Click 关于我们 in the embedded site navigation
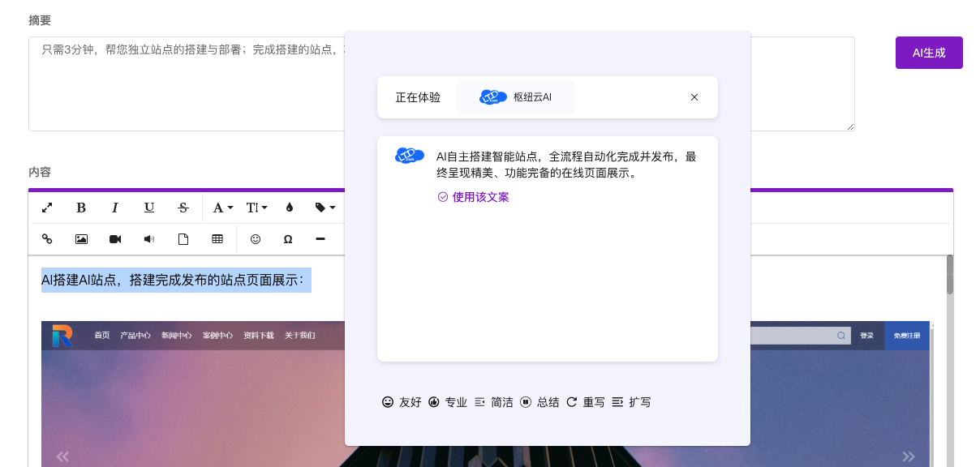The height and width of the screenshot is (467, 980). 300,335
